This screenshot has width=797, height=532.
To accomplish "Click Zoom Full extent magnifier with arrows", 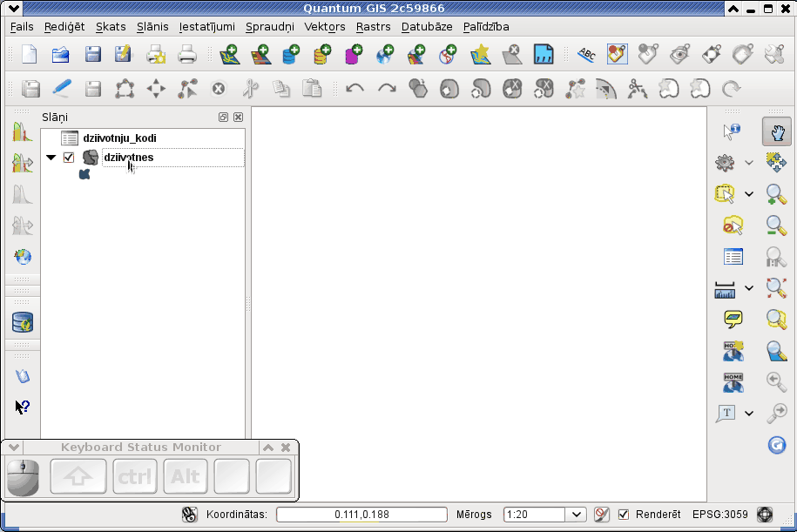I will (x=776, y=287).
